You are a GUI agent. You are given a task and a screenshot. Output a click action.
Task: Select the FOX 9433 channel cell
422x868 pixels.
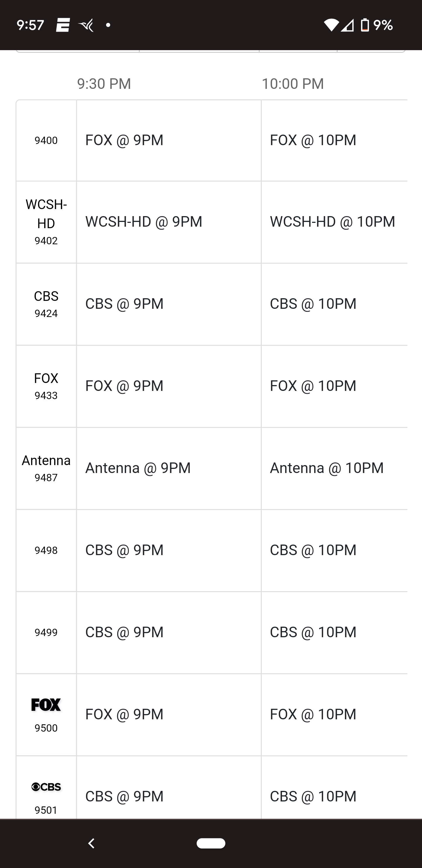pyautogui.click(x=46, y=386)
